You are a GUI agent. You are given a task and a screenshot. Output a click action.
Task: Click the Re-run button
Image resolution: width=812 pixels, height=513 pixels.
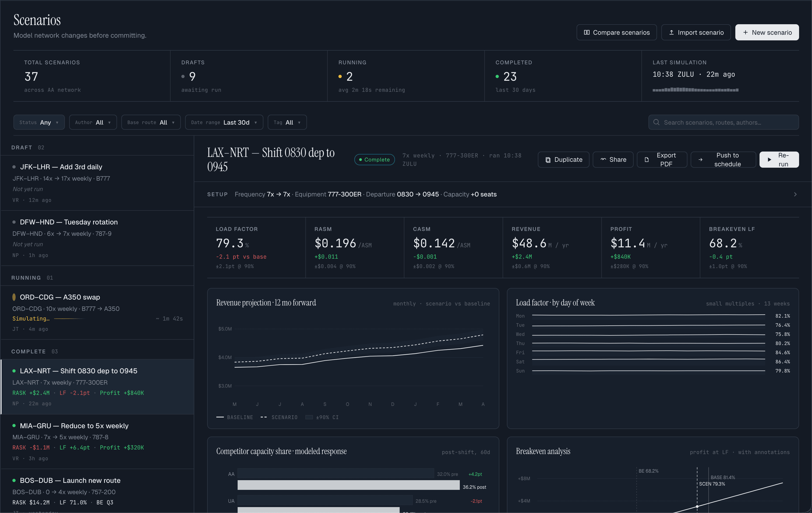[779, 160]
